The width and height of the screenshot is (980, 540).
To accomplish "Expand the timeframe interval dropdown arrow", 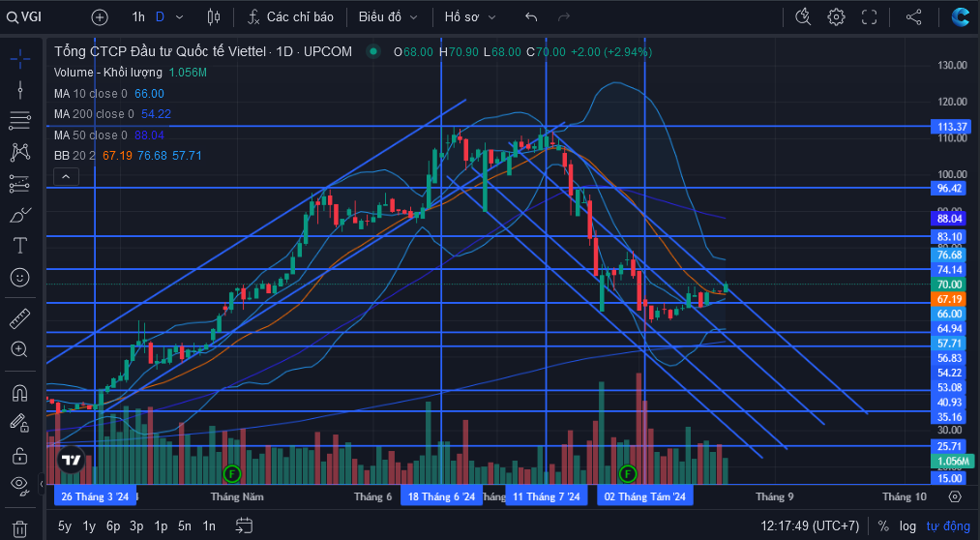I will [x=179, y=16].
